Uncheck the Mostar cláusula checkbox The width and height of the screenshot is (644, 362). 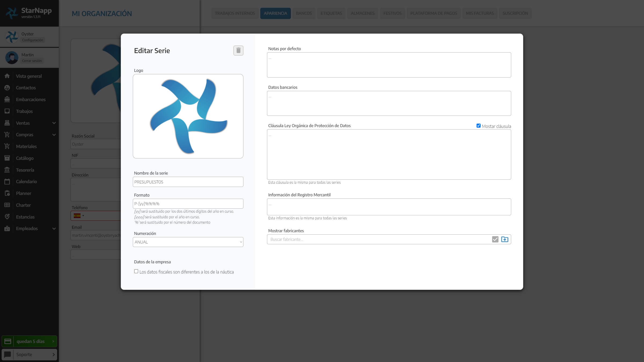click(x=478, y=126)
